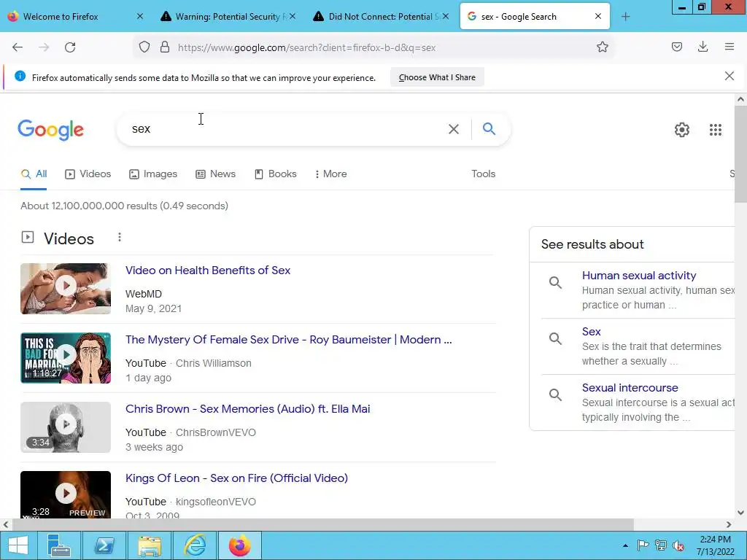Viewport: 747px width, 560px height.
Task: Open Chris Brown Sex Memories link
Action: click(248, 409)
